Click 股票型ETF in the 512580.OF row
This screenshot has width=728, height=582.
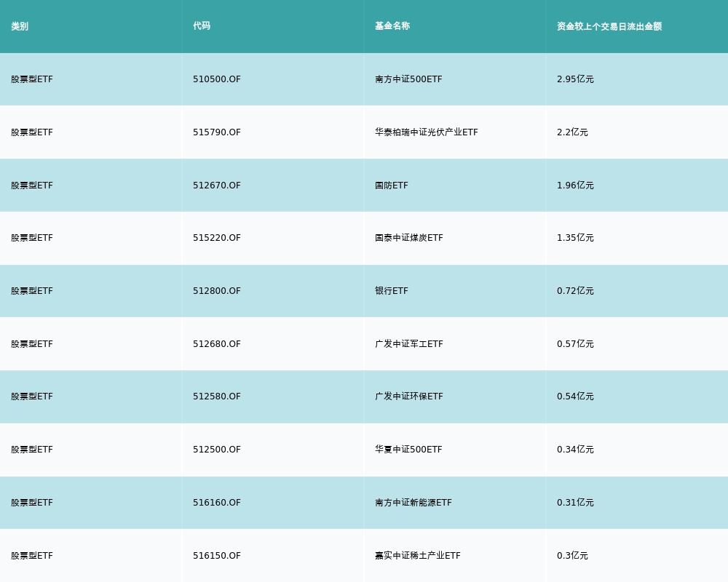32,396
